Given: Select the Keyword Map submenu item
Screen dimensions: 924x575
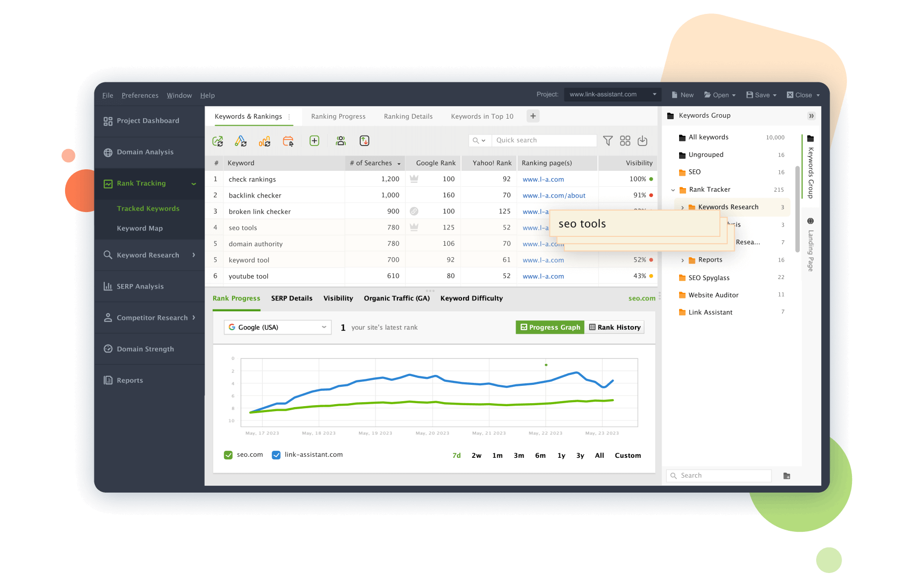Looking at the screenshot, I should (140, 228).
